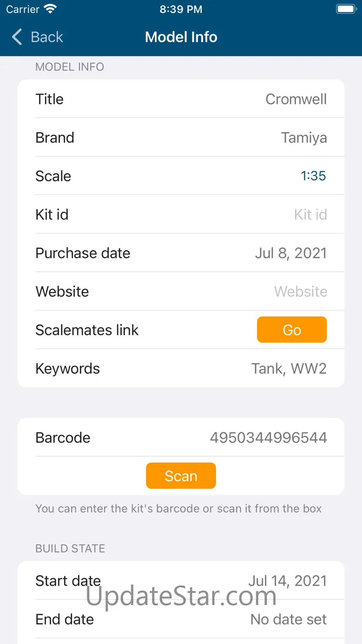The width and height of the screenshot is (362, 644).
Task: Tap the empty Kit id field
Action: click(310, 215)
